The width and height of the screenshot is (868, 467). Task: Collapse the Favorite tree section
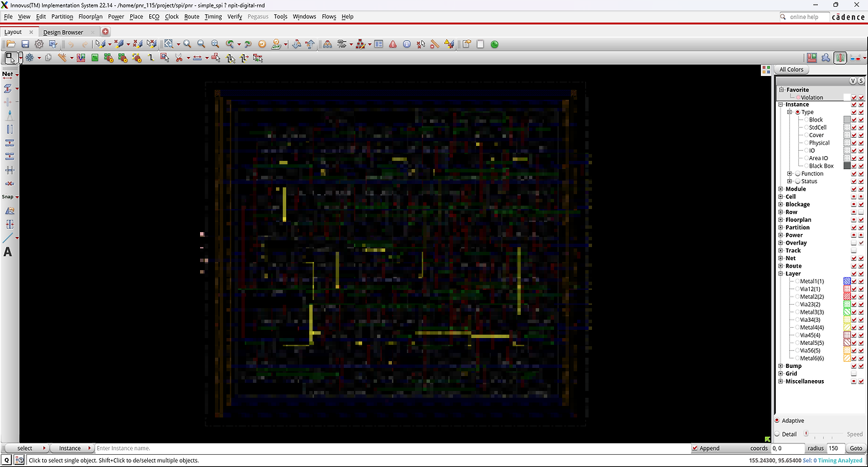[781, 90]
